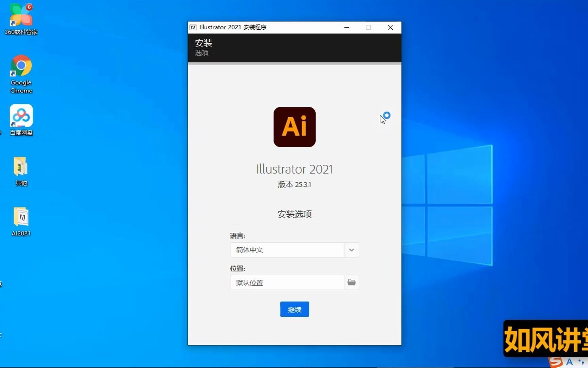Click the 选项 subtitle label
Screen dimensions: 588x368
[x=201, y=53]
